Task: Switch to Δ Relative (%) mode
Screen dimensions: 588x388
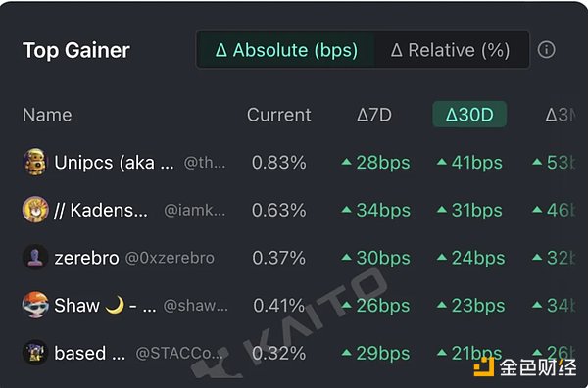Action: point(451,50)
